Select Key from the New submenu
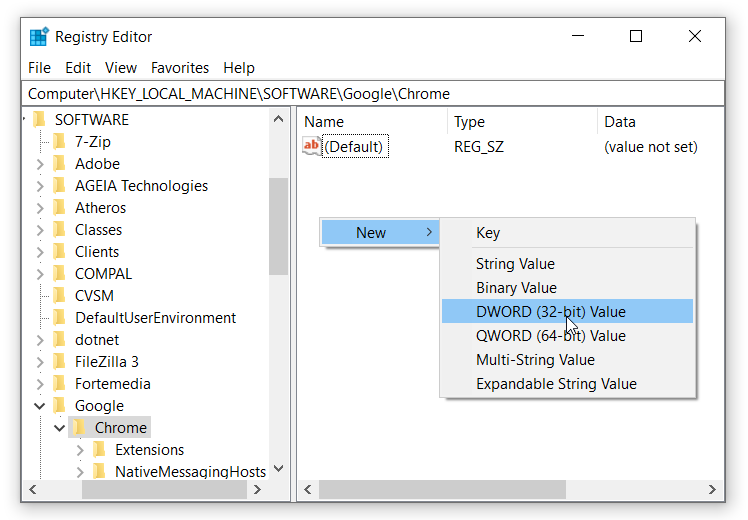748x520 pixels. point(567,232)
